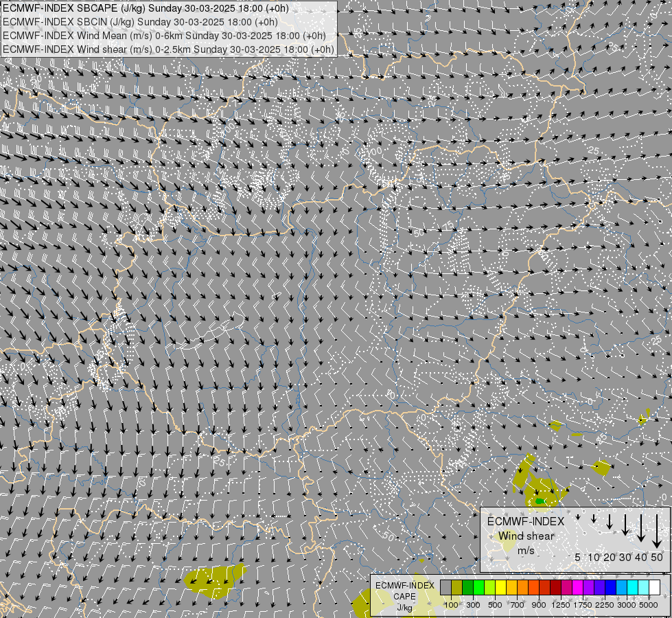Select the red-orange CAPE swatch
The height and width of the screenshot is (618, 672).
coord(533,587)
